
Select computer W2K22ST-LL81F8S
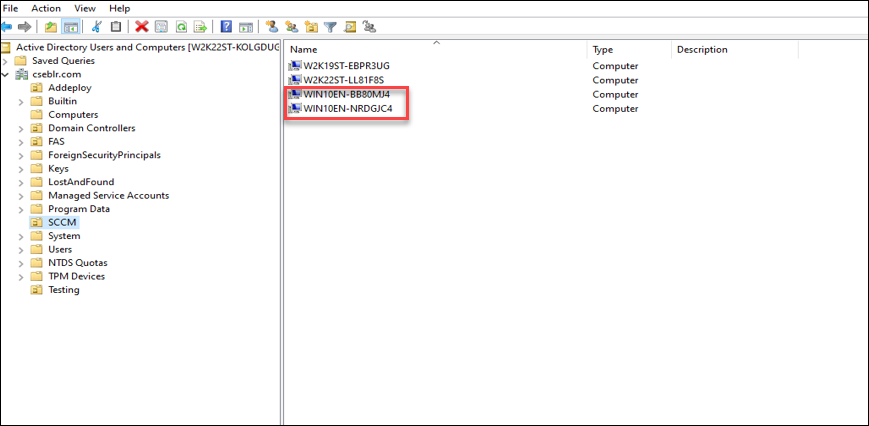[x=344, y=80]
